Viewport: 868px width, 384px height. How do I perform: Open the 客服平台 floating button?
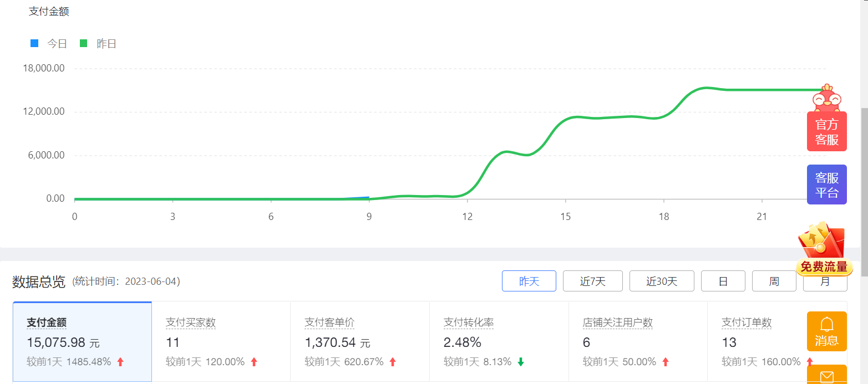tap(826, 185)
